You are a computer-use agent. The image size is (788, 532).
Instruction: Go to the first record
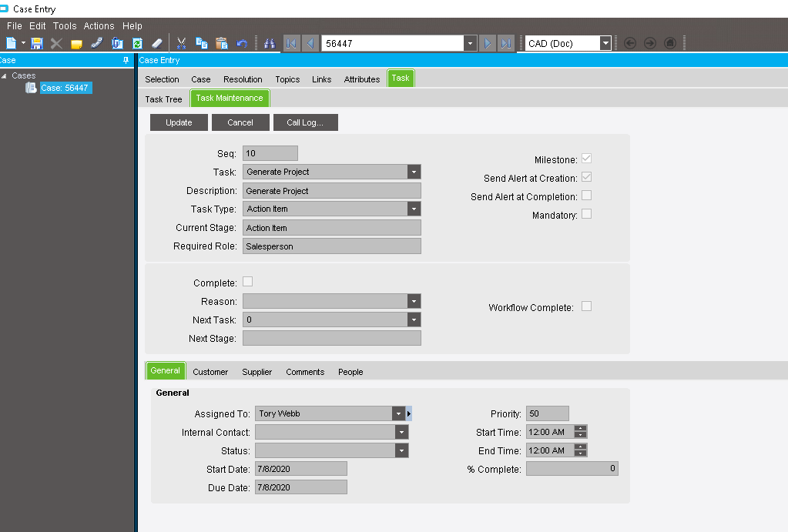pyautogui.click(x=291, y=44)
